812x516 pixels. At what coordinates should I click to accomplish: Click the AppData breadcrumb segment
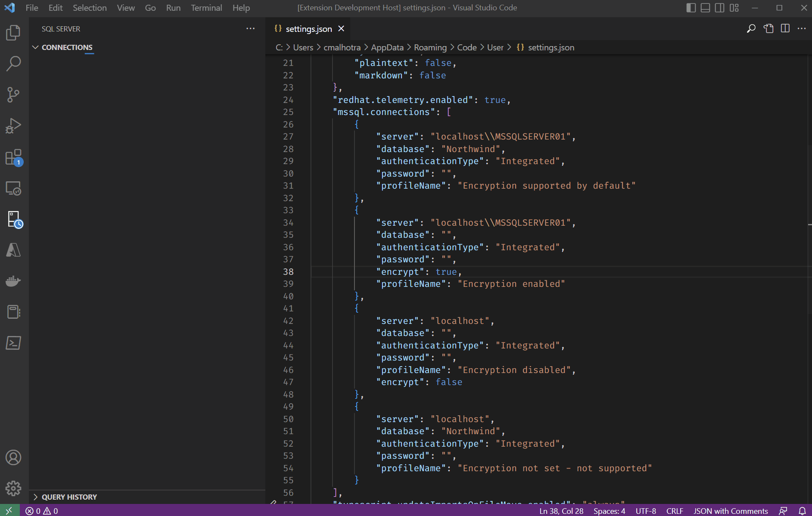coord(387,47)
